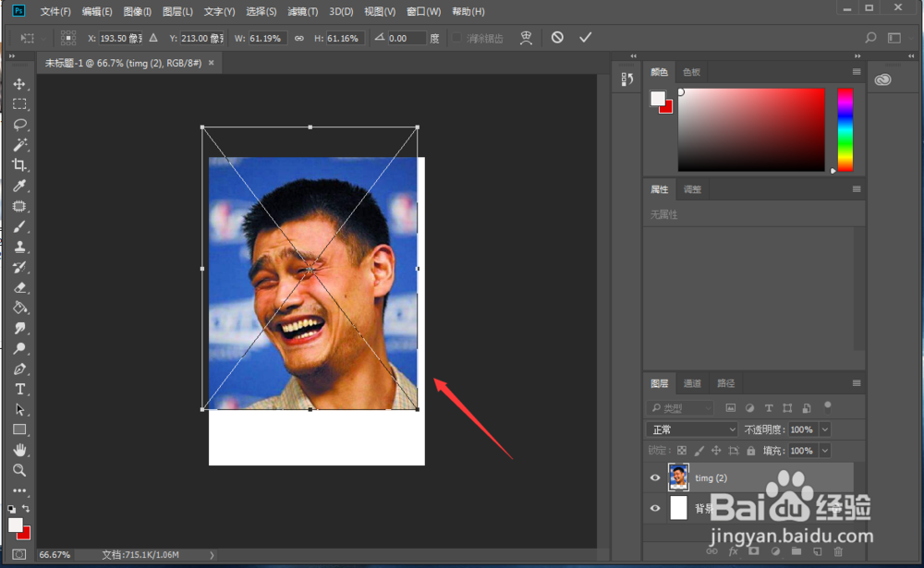Open the 编辑(E) menu
Viewport: 924px width, 568px height.
pos(97,11)
